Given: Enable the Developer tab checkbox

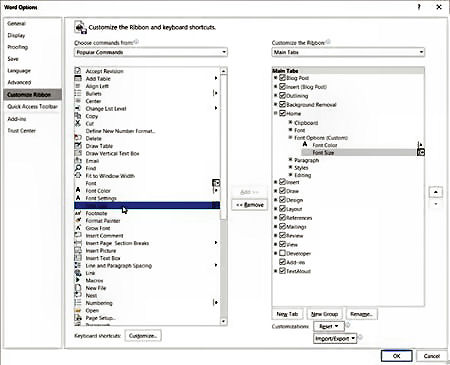Looking at the screenshot, I should [x=282, y=253].
